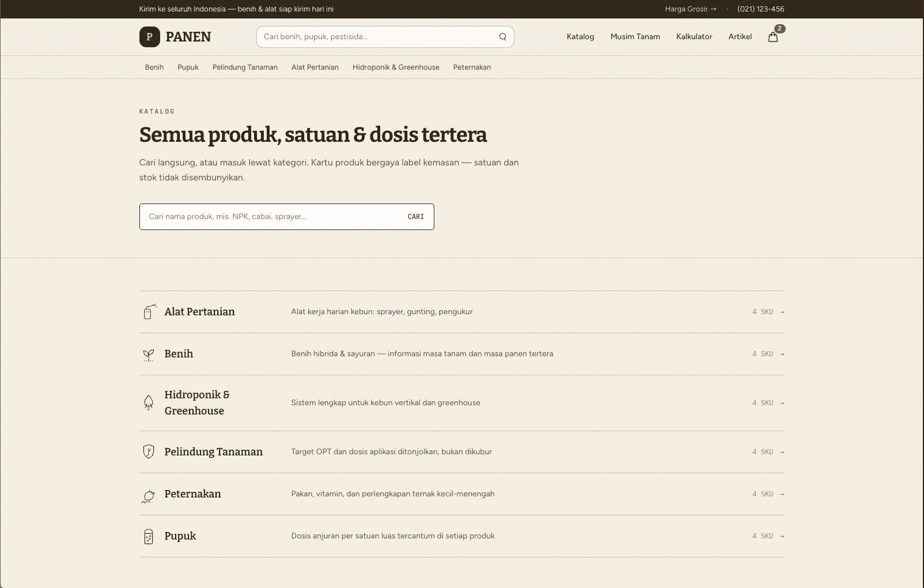Open the Kalkulator menu link
The image size is (924, 588).
pyautogui.click(x=694, y=37)
